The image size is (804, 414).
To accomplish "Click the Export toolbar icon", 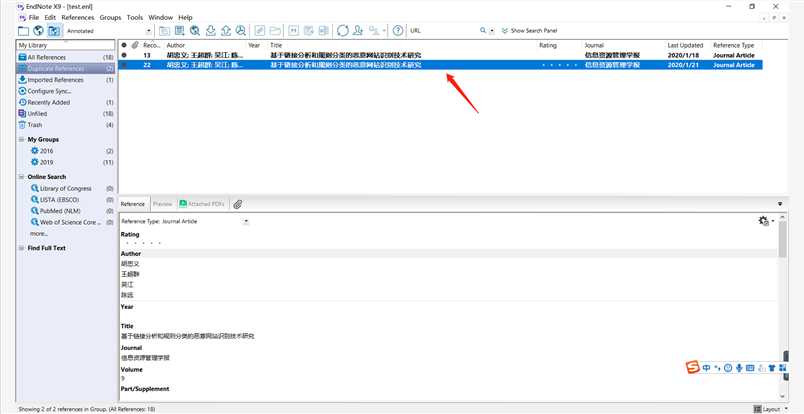I will (x=226, y=31).
